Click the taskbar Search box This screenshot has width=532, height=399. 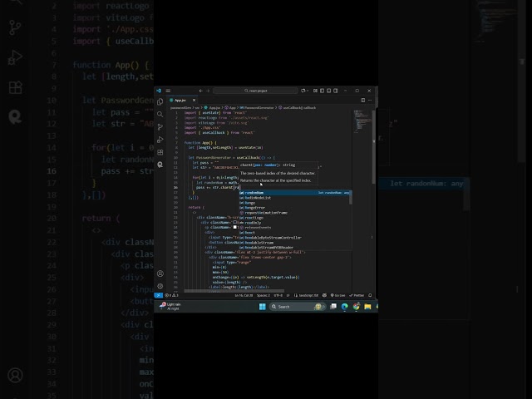click(298, 307)
